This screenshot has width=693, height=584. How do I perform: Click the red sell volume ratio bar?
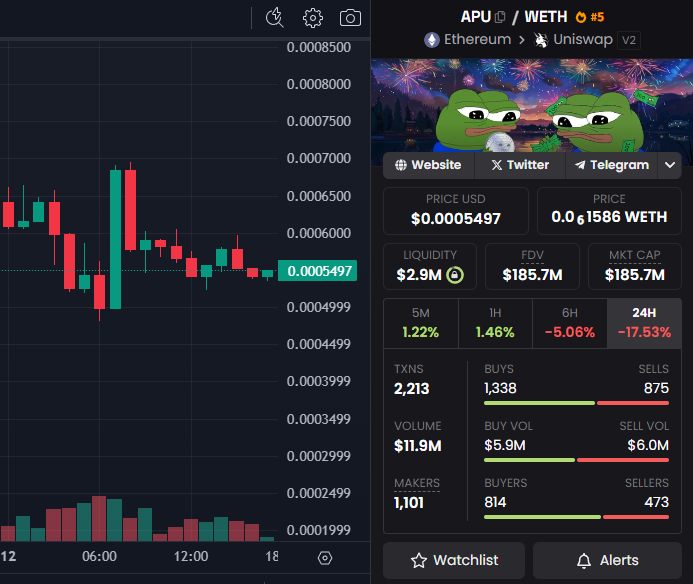[x=623, y=460]
